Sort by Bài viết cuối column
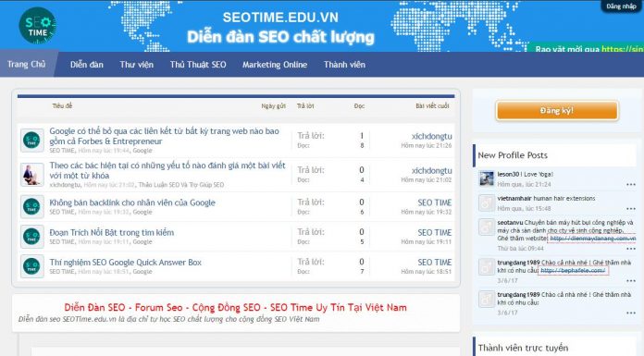The image size is (644, 356). coord(432,106)
